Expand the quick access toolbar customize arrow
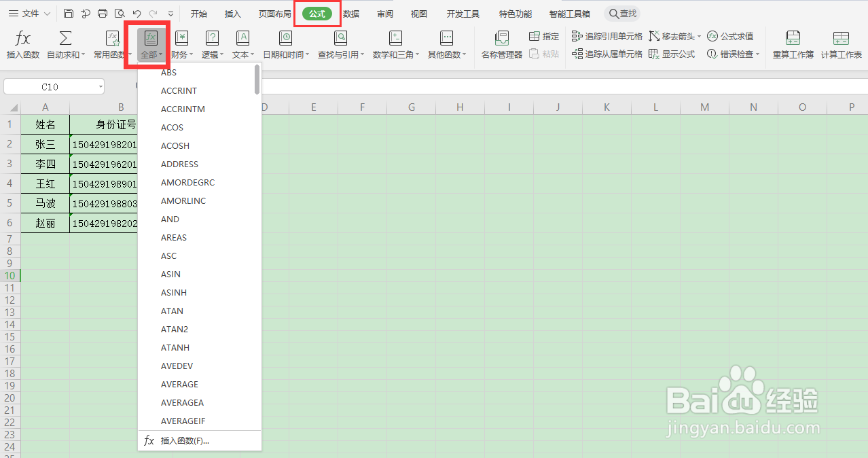 170,14
